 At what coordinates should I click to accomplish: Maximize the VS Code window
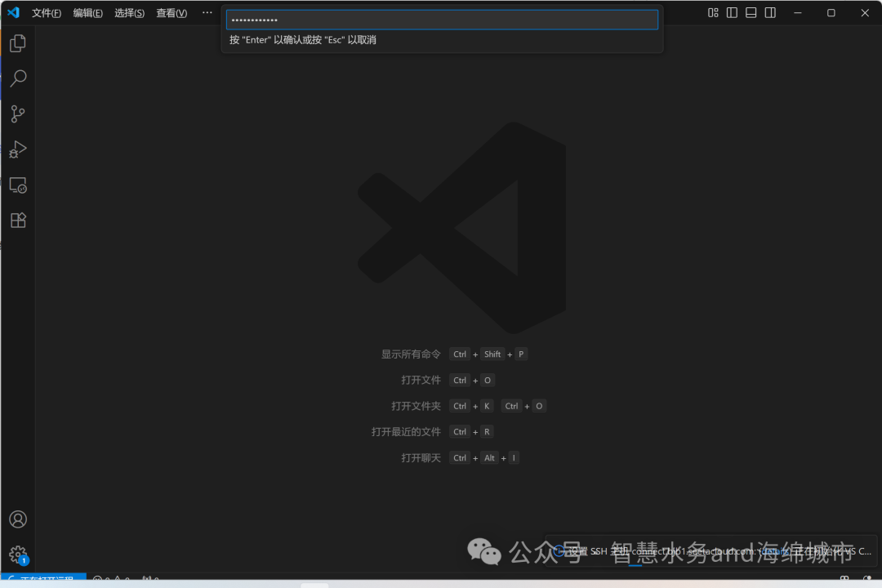coord(831,12)
